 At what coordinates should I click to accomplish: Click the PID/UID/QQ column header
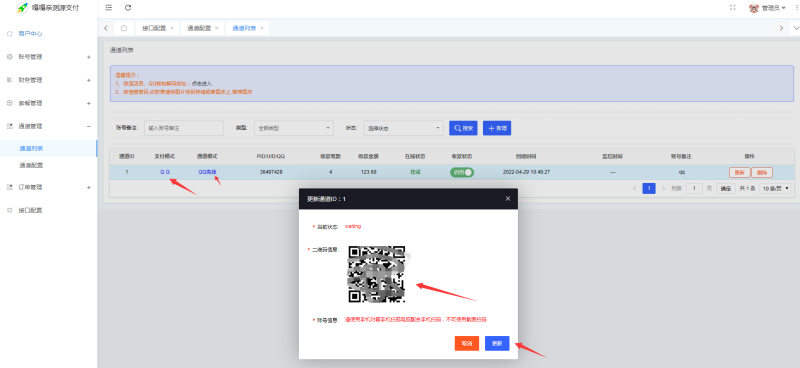tap(271, 156)
